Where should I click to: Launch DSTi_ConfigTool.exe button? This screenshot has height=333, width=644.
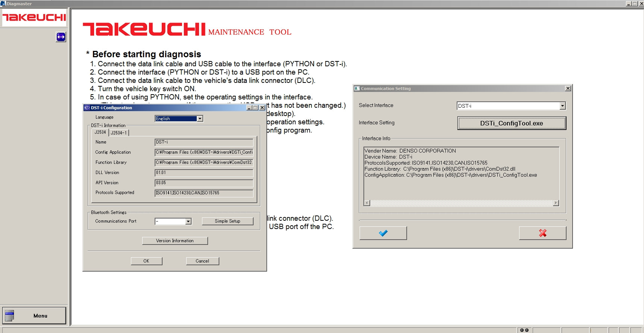coord(511,123)
